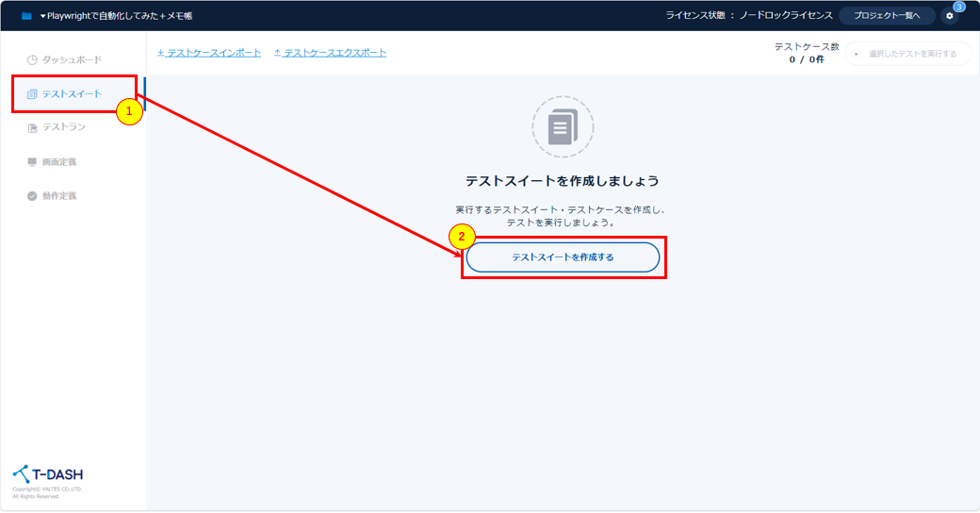Open the ダッシュボード sidebar item
The height and width of the screenshot is (513, 980).
[64, 60]
